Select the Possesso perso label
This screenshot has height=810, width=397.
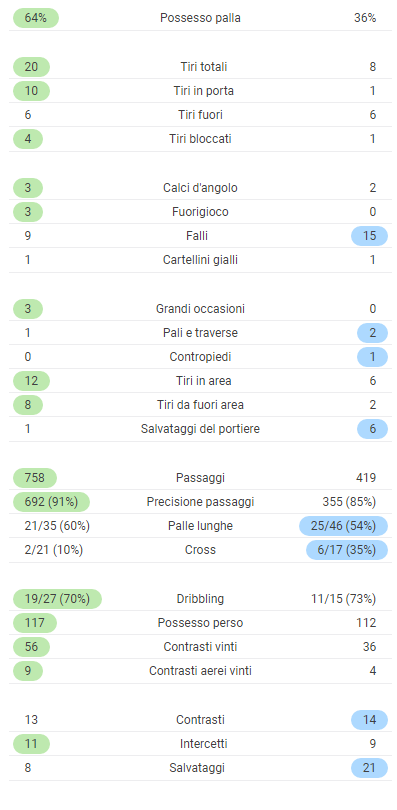[x=200, y=623]
